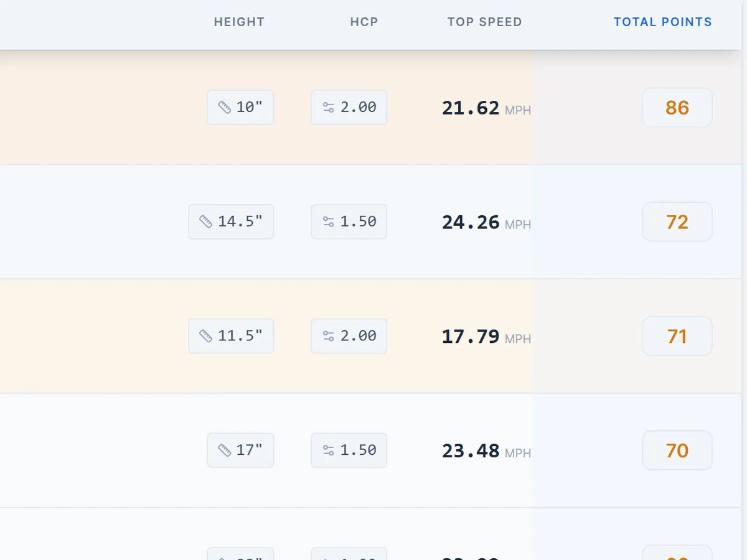
Task: Click the ruler icon beside 17" height
Action: coord(225,450)
